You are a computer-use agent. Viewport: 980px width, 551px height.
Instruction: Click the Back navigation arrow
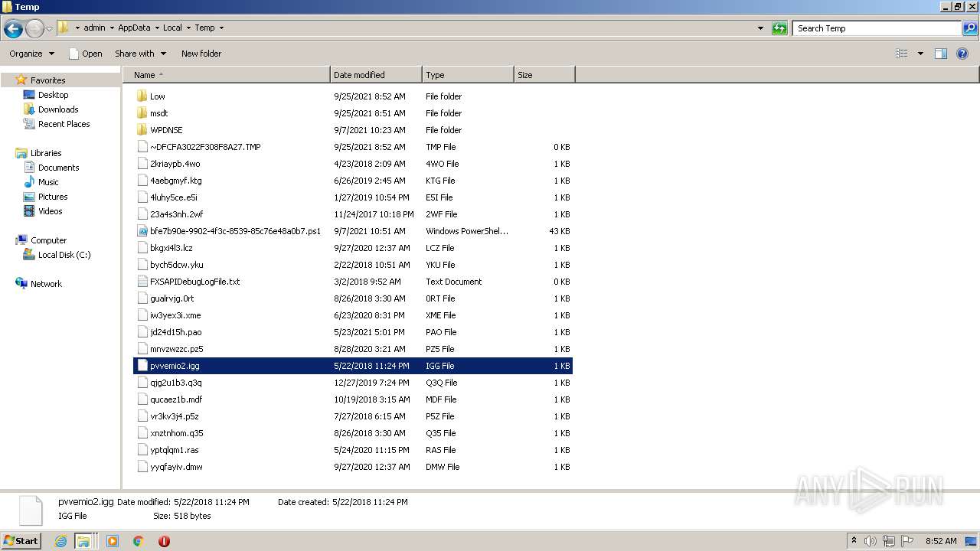[x=13, y=28]
